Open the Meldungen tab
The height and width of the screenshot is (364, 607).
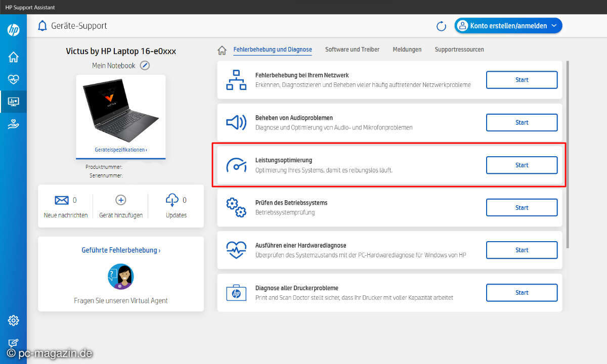point(407,50)
